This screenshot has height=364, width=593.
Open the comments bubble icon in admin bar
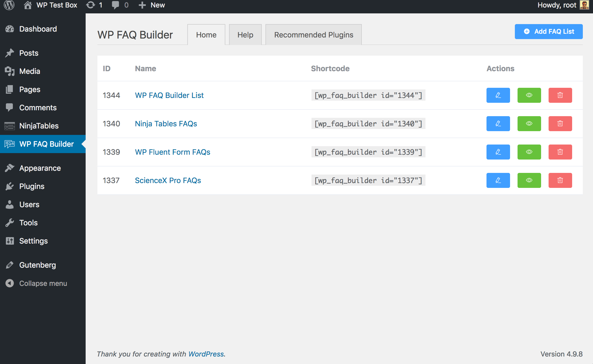tap(115, 5)
